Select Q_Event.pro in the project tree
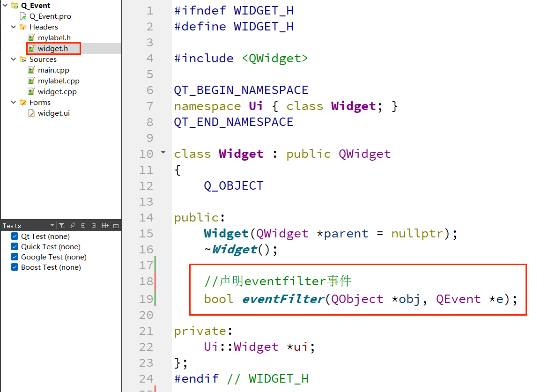This screenshot has height=392, width=548. 50,16
